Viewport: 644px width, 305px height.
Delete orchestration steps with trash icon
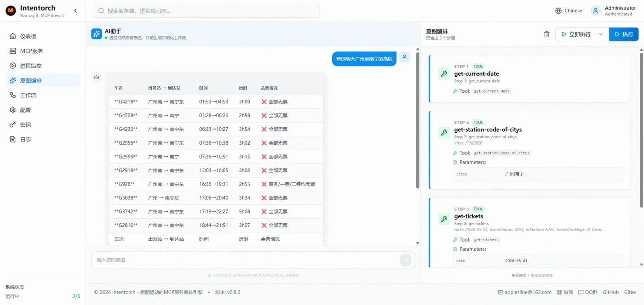(546, 34)
